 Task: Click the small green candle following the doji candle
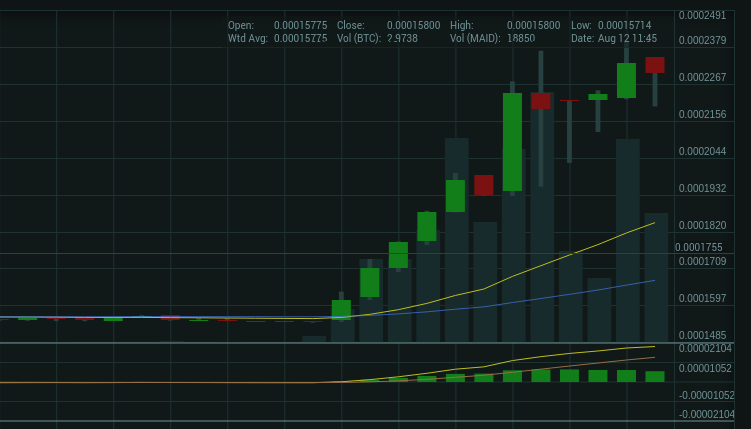598,97
